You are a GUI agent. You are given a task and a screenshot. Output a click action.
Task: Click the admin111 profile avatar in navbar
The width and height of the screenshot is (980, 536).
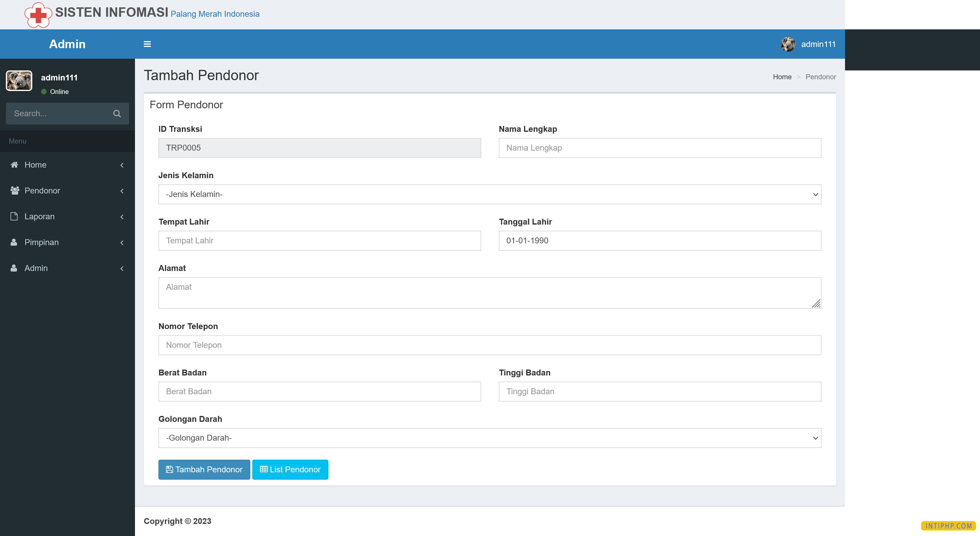788,44
